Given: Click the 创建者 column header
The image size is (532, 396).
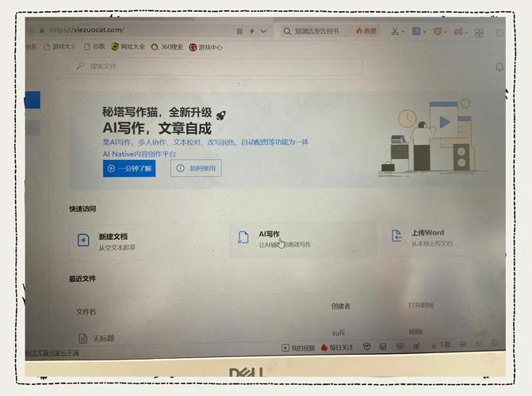Looking at the screenshot, I should (341, 307).
